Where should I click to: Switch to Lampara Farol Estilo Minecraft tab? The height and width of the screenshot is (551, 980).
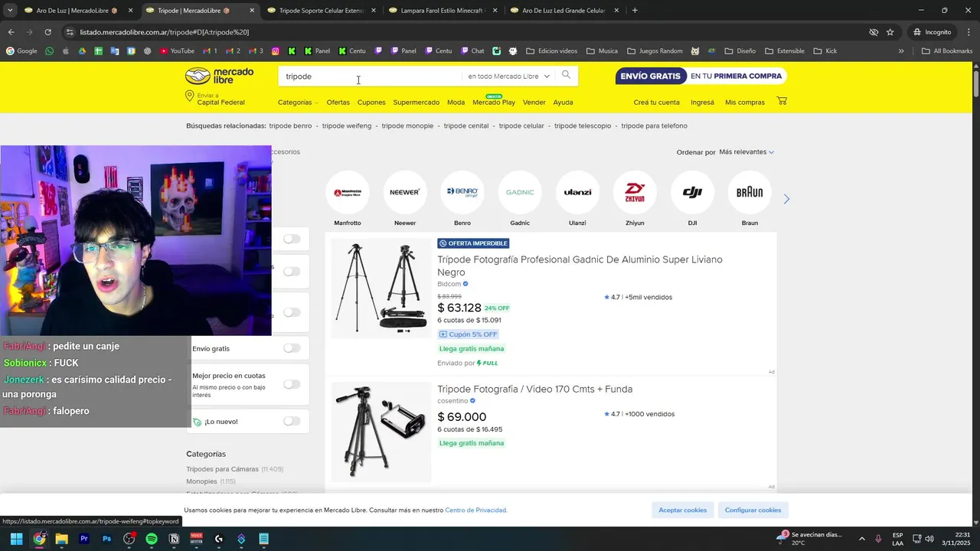443,11
